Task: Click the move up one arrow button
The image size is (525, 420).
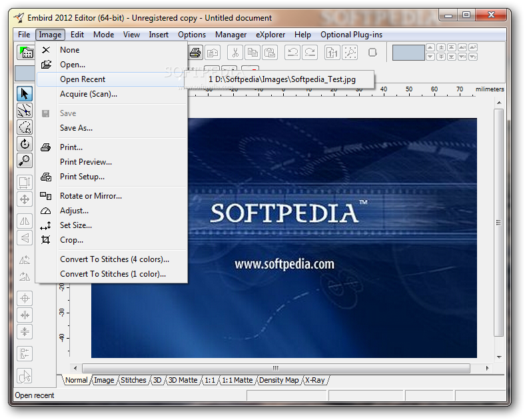Action: pyautogui.click(x=430, y=47)
